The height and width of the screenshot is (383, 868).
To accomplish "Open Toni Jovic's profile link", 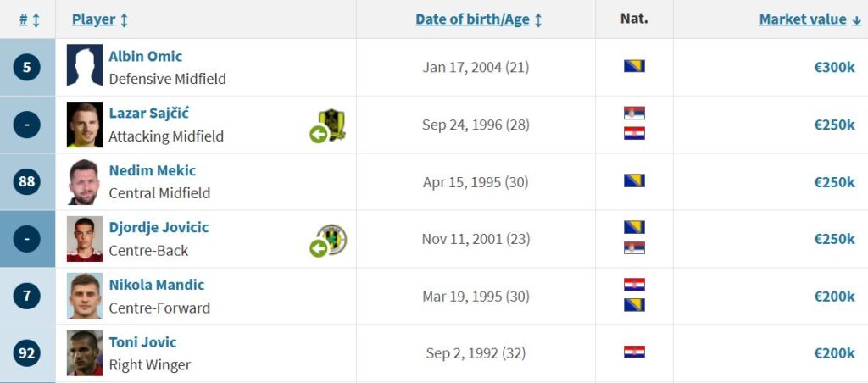I will (142, 342).
